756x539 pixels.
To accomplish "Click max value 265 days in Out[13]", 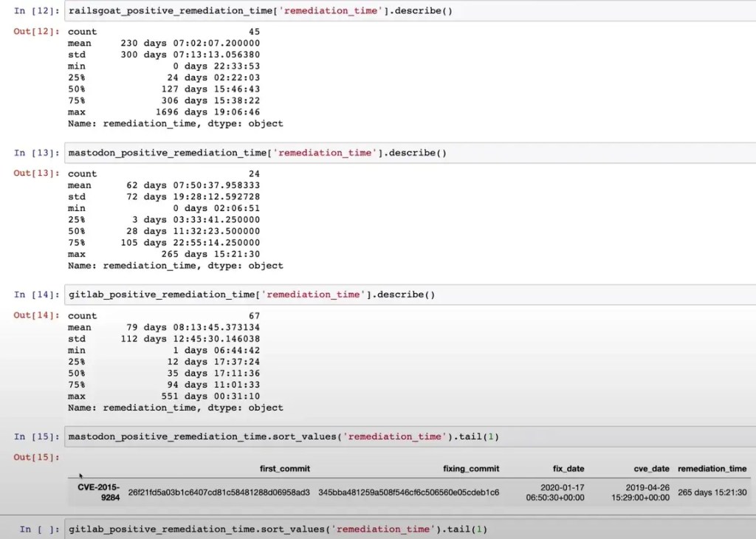I will click(210, 255).
